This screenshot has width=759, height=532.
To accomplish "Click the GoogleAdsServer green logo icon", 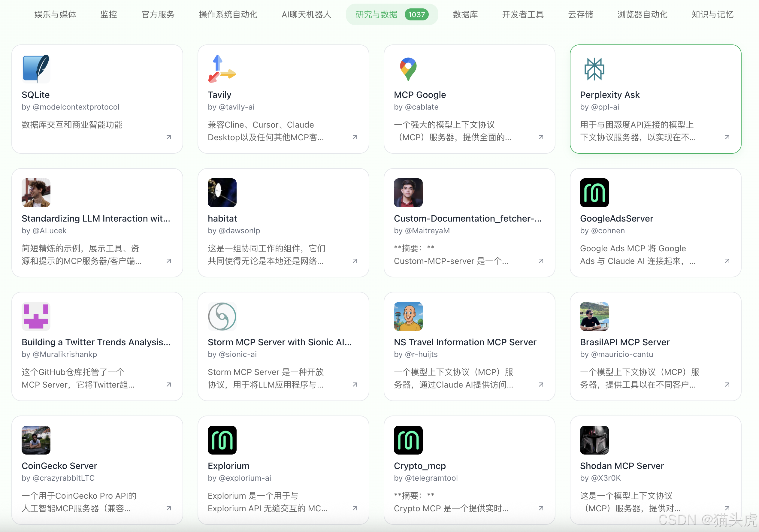I will (x=594, y=193).
